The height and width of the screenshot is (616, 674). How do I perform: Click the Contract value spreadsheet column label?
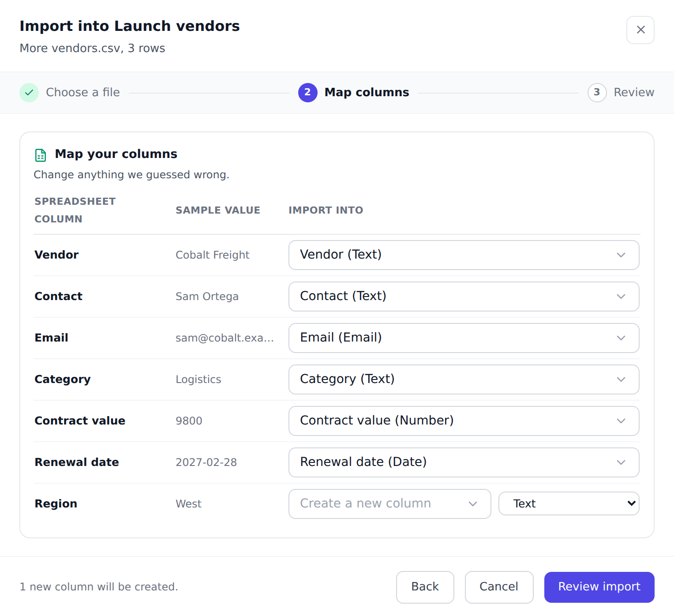[x=80, y=421]
